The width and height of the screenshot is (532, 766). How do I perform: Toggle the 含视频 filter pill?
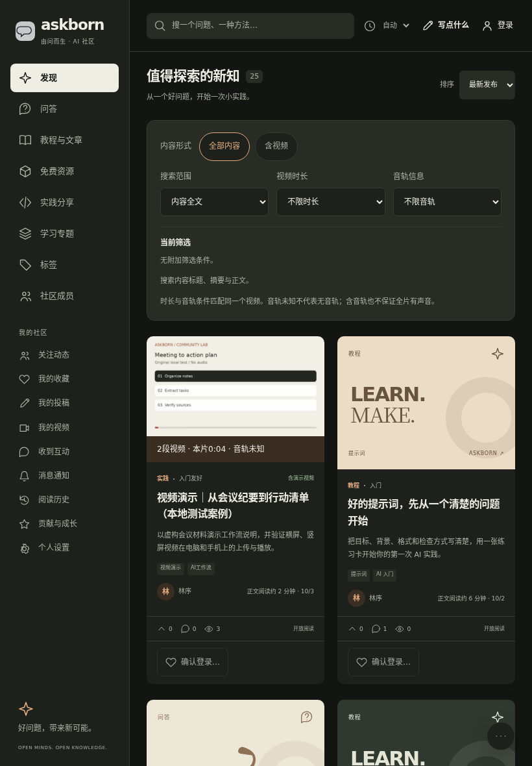point(276,146)
